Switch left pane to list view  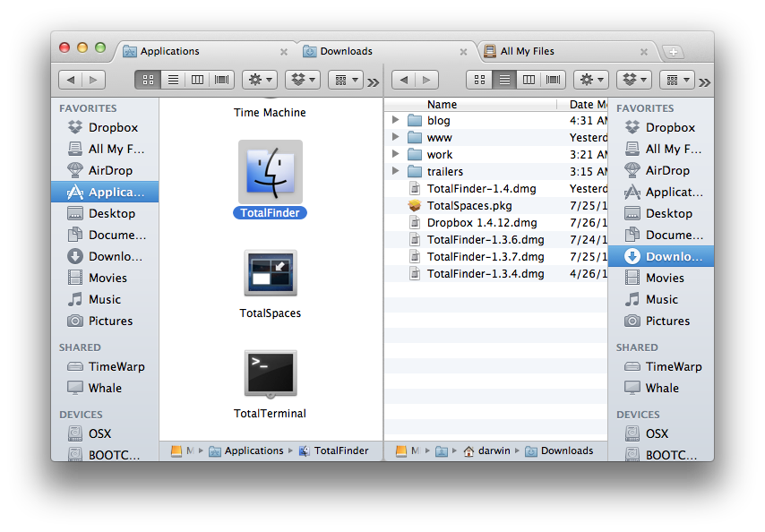click(x=173, y=80)
